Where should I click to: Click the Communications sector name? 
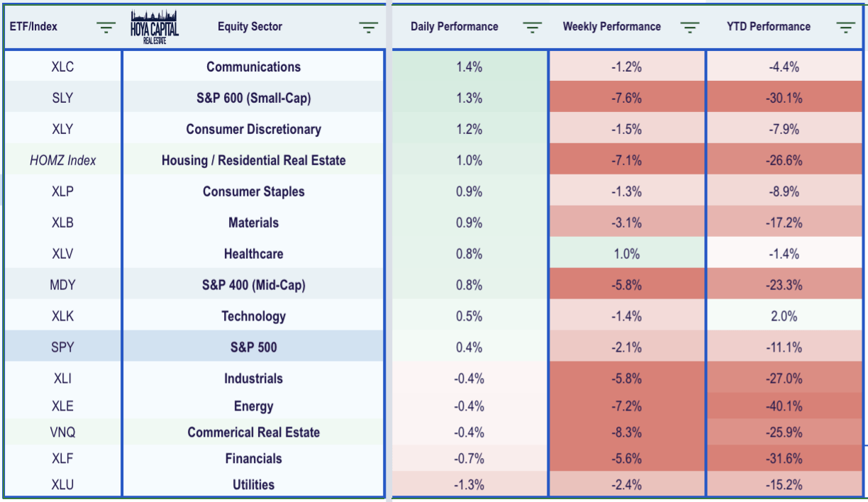[253, 67]
